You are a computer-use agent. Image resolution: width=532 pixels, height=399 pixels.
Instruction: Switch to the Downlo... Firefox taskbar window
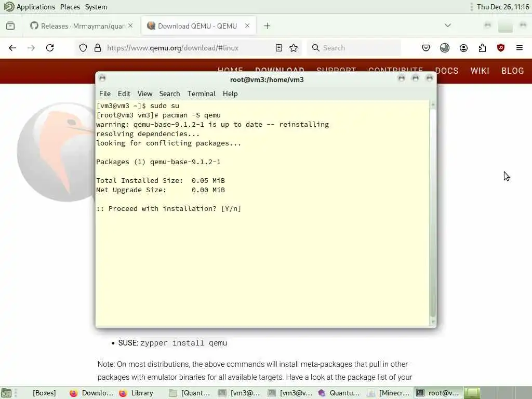91,393
